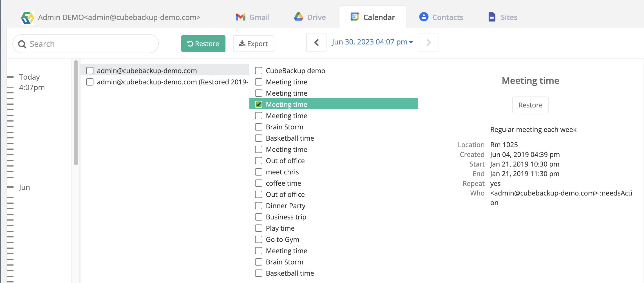Click the search magnifier icon
The width and height of the screenshot is (644, 283).
(x=23, y=44)
